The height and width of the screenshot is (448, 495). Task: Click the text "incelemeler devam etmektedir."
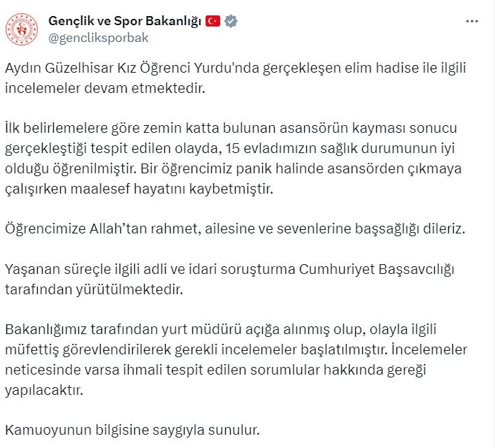pyautogui.click(x=105, y=89)
